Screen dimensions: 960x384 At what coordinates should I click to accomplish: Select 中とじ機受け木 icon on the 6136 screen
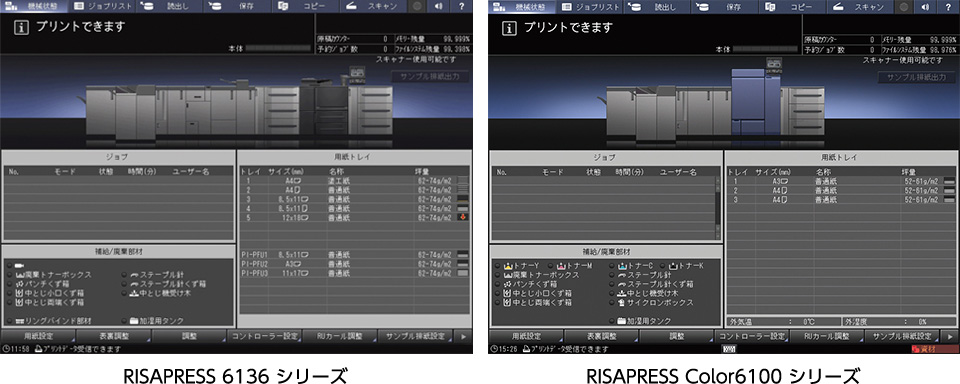coord(134,293)
